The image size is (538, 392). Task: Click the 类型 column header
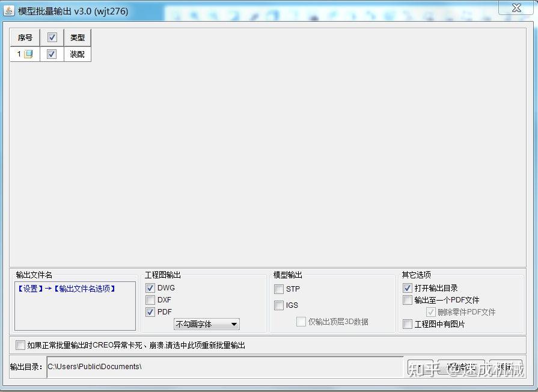point(77,37)
